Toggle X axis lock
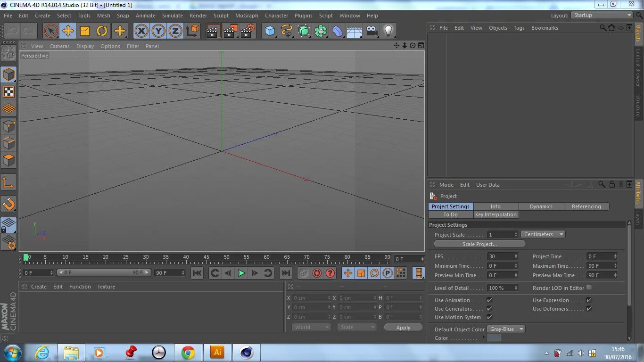644x362 pixels. tap(141, 31)
